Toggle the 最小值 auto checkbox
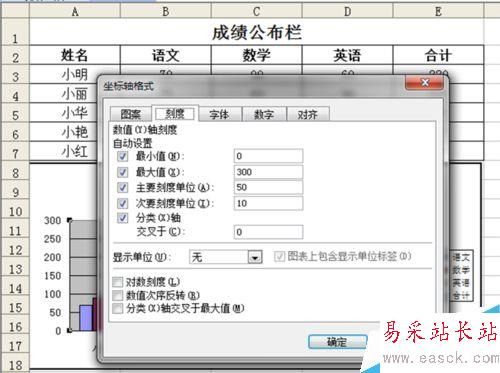 (122, 156)
